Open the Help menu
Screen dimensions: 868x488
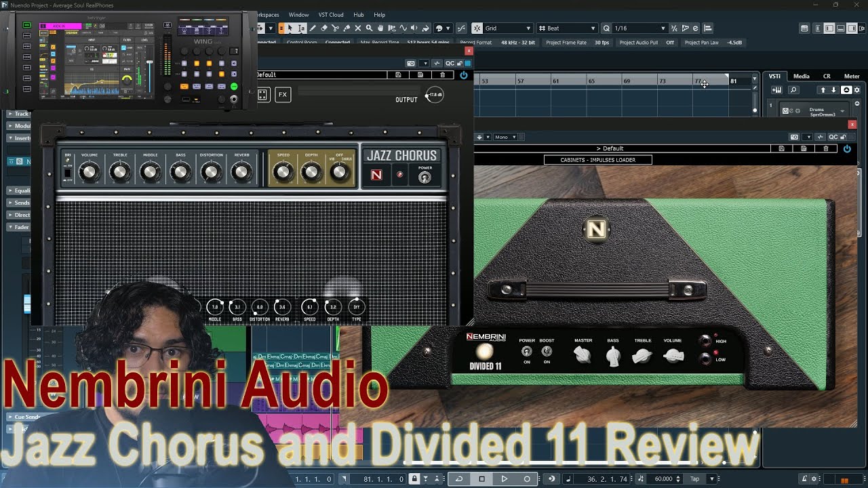tap(380, 15)
